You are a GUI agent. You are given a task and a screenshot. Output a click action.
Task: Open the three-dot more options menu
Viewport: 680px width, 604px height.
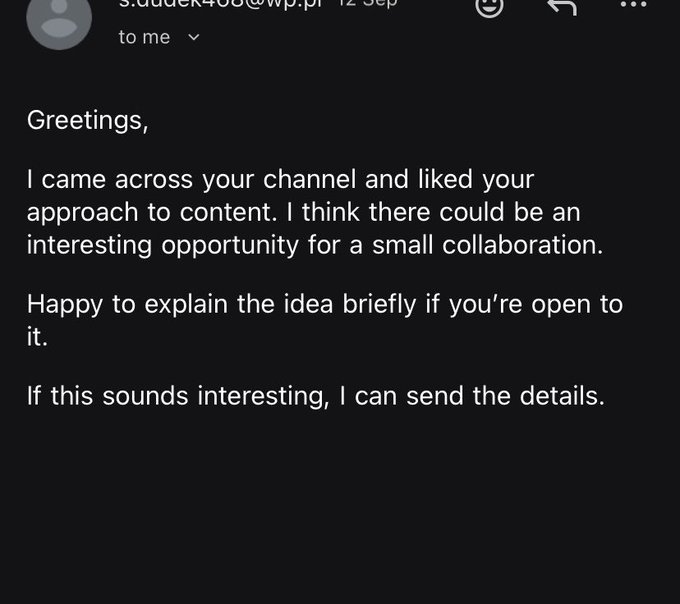tap(634, 5)
